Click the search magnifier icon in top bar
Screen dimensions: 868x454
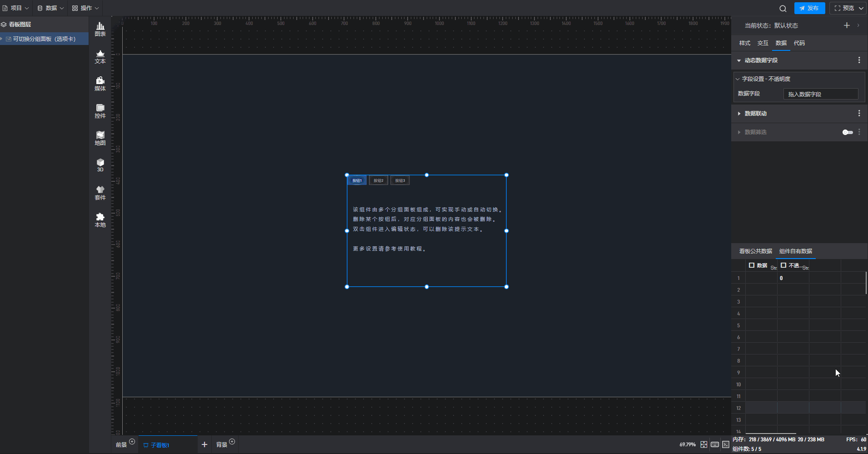783,9
